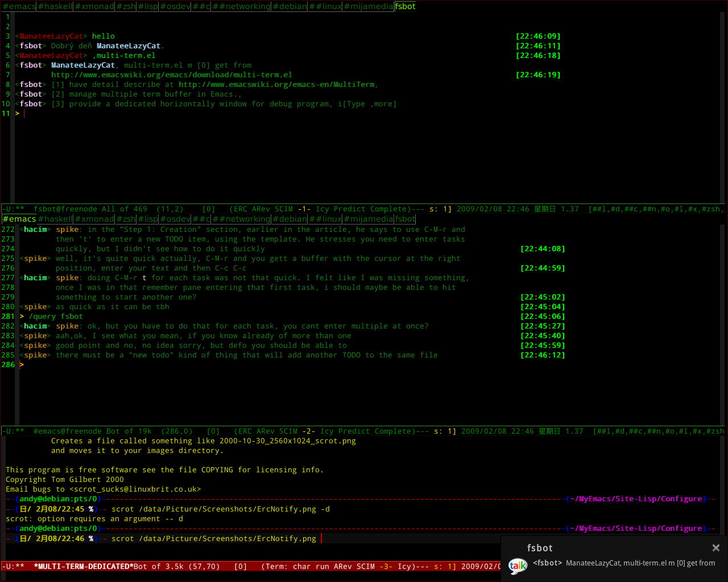728x582 pixels.
Task: Open the #xmonad channel tab
Action: coord(94,6)
